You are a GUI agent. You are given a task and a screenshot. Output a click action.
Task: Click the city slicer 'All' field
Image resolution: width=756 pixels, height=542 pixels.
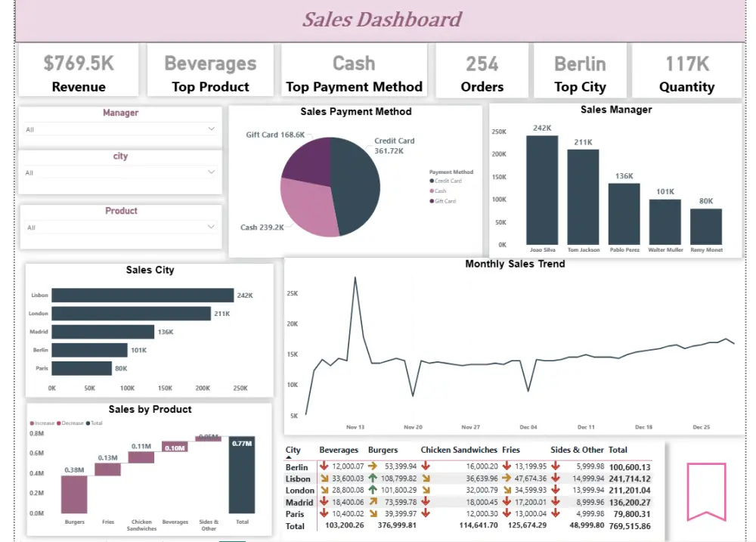[x=120, y=172]
